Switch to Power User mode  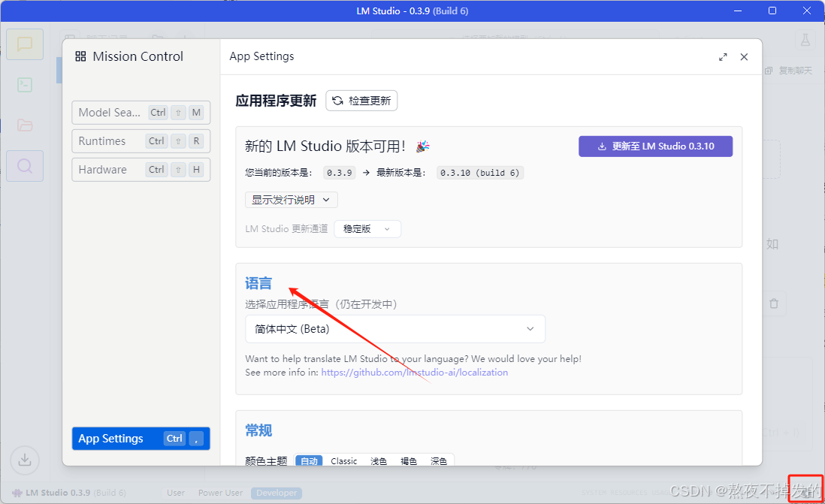220,493
